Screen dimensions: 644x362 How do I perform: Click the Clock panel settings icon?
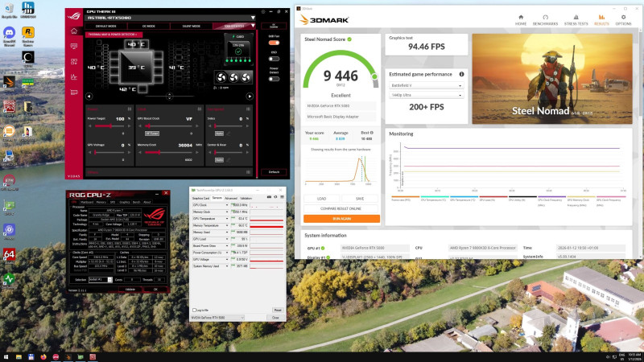tap(199, 109)
